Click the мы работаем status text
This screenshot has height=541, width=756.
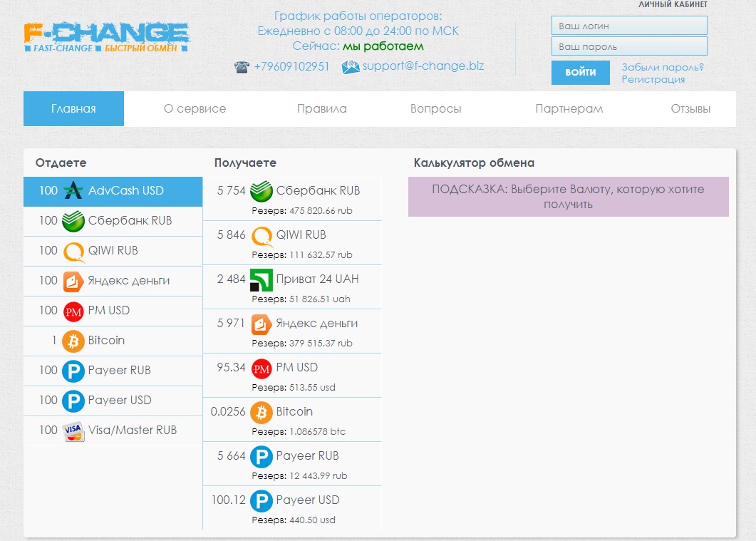coord(383,46)
